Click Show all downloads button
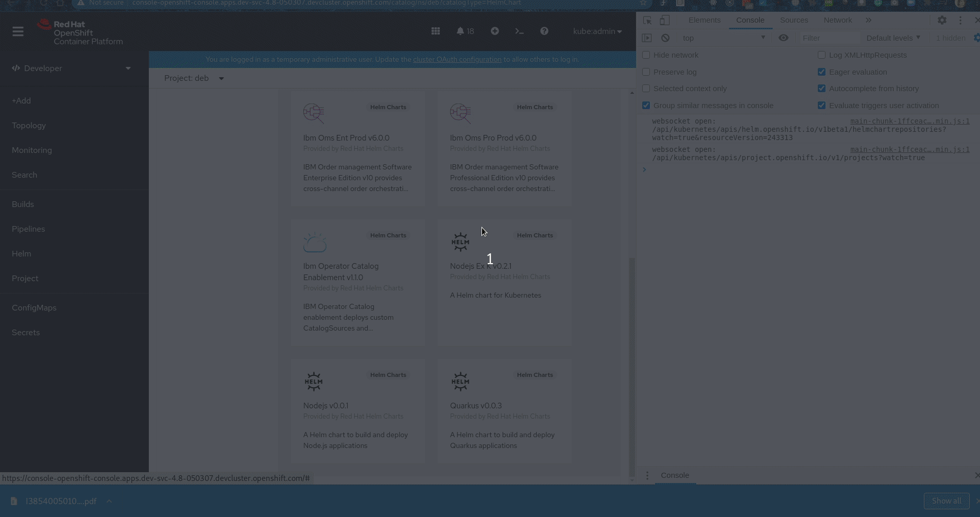Screen dimensions: 980x517 click(x=947, y=501)
